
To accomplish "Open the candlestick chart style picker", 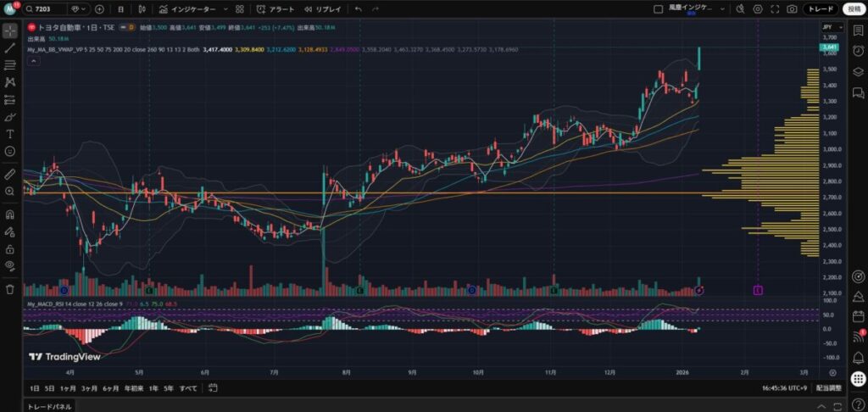I will click(142, 9).
